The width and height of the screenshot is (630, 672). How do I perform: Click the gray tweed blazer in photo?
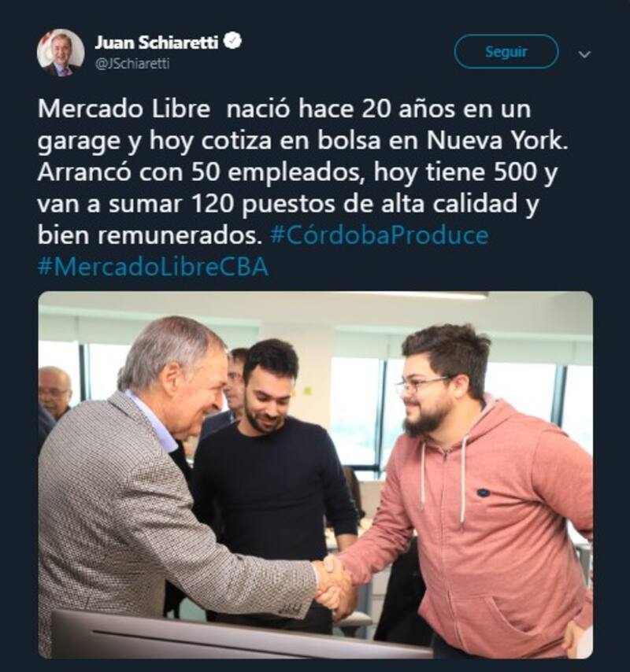tap(142, 527)
